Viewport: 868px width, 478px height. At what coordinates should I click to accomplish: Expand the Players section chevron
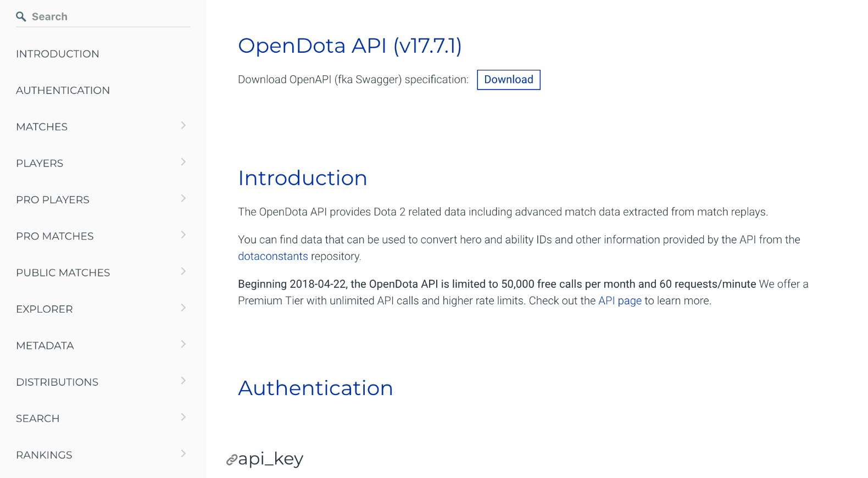coord(183,162)
